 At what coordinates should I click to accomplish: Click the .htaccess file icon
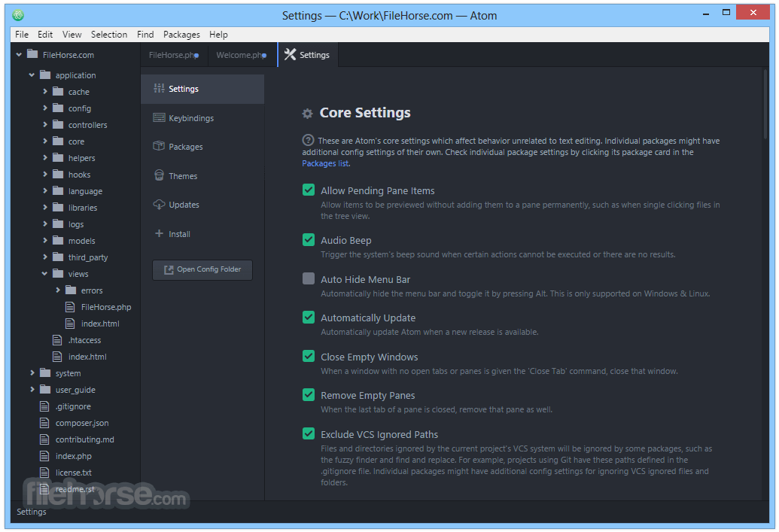pos(57,340)
